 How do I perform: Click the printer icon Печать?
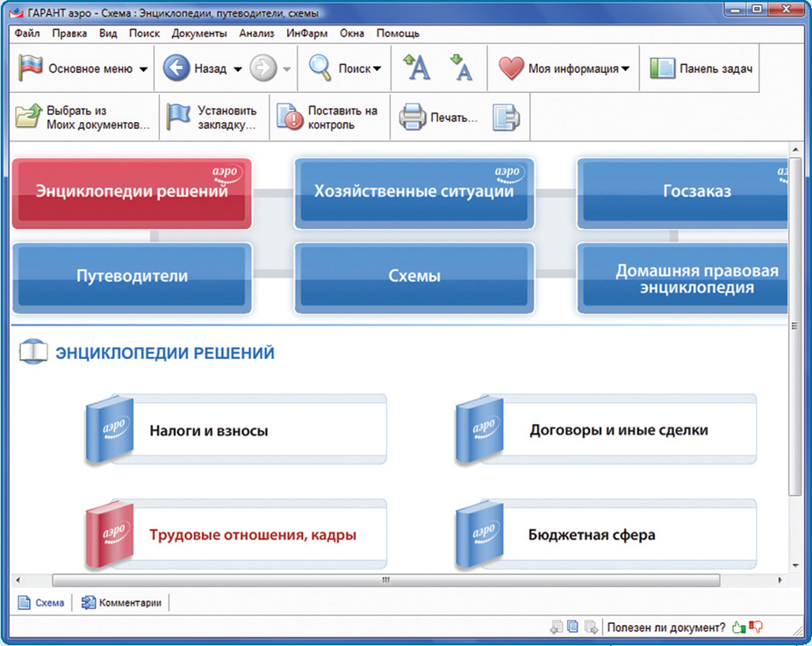pyautogui.click(x=413, y=118)
